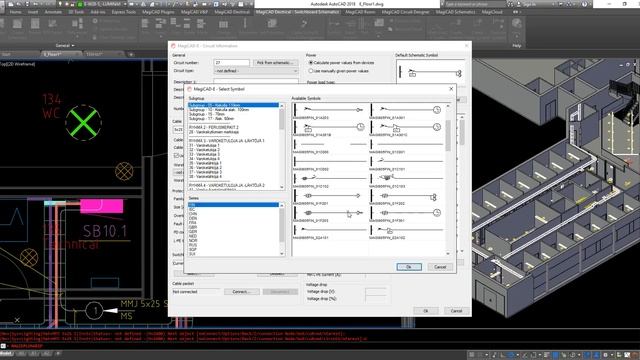Viewport: 640px width, 360px height.
Task: Choose 20 - Varokekytkimen merkkejä subgroup
Action: 213,132
